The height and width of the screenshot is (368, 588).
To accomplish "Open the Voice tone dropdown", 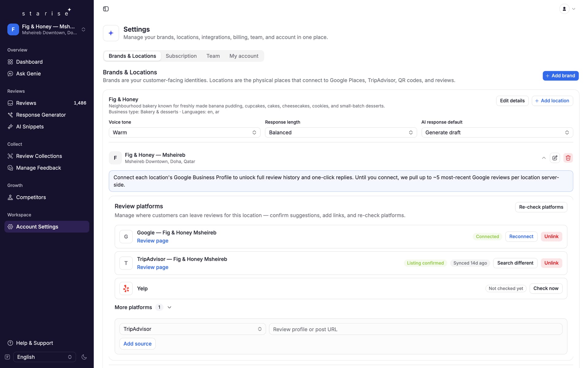I will [184, 132].
